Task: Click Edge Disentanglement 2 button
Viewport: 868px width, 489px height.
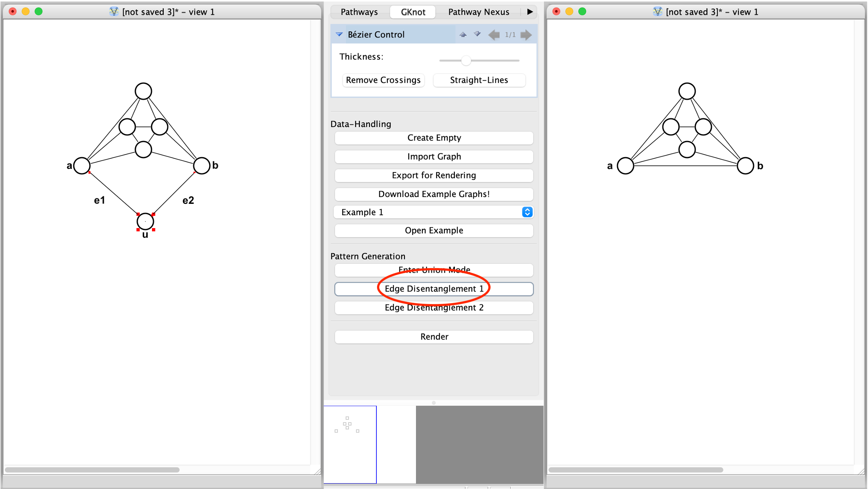Action: (433, 307)
